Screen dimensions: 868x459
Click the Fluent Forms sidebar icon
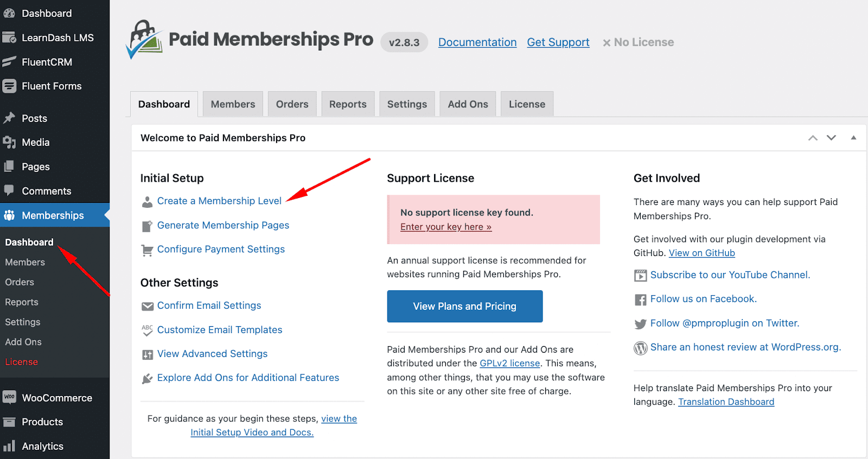point(9,86)
